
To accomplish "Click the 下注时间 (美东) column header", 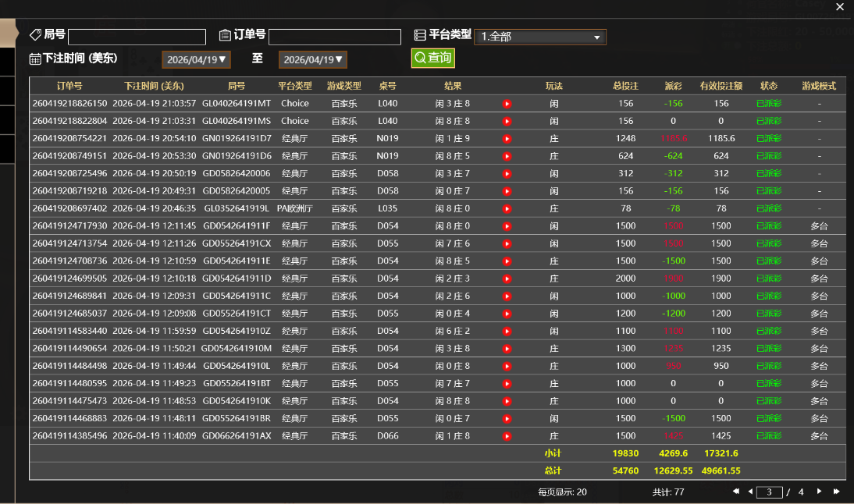I will [x=154, y=86].
